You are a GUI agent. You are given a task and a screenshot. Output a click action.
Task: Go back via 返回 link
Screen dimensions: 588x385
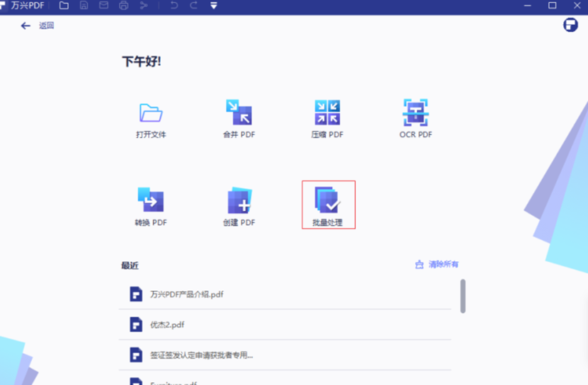pos(47,25)
